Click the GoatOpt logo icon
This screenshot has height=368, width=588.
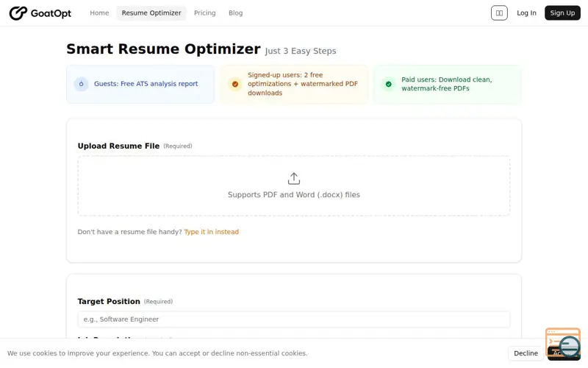[x=18, y=13]
